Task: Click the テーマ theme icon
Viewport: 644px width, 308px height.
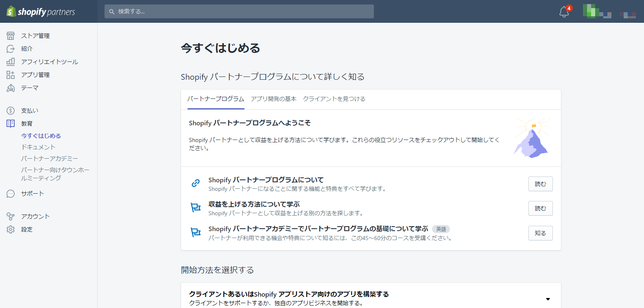Action: click(x=11, y=88)
